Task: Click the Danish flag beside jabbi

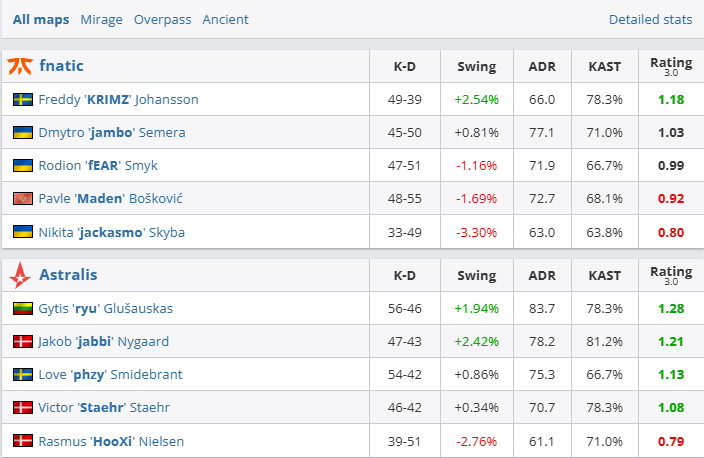Action: pyautogui.click(x=22, y=342)
